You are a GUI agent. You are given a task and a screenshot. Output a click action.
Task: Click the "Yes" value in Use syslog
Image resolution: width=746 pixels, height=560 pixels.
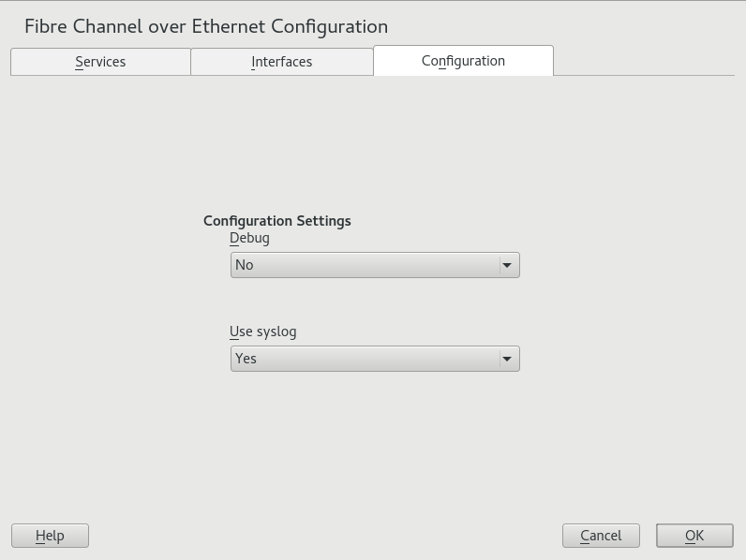(246, 359)
